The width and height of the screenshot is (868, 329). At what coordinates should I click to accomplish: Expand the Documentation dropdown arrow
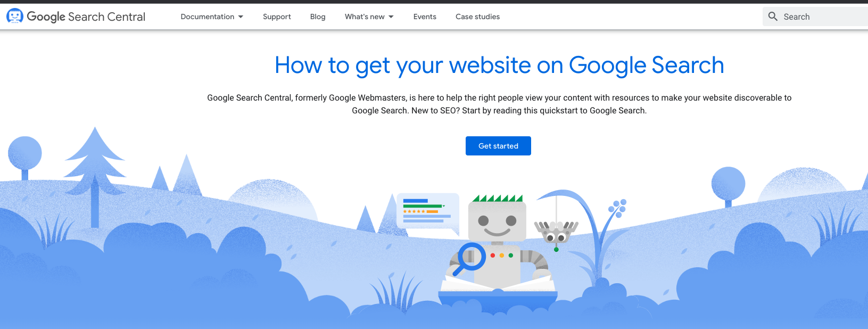point(241,17)
